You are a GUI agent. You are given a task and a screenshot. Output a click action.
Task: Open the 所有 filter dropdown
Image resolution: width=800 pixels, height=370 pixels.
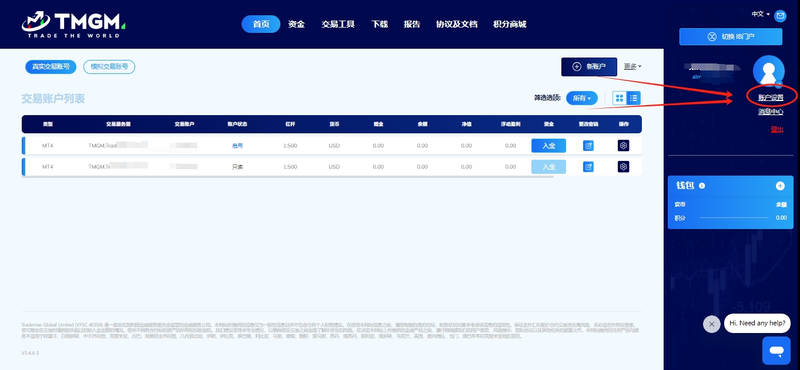coord(582,98)
